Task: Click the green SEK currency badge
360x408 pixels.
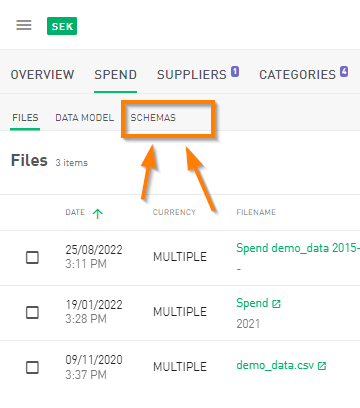Action: (62, 26)
